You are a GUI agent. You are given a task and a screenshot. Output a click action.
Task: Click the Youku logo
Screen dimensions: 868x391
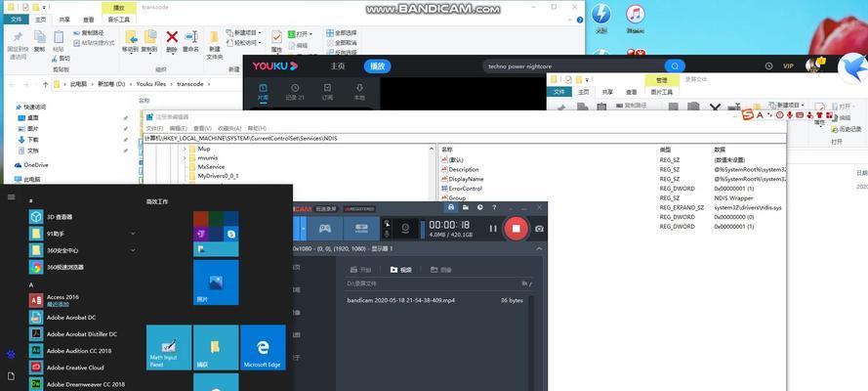(275, 65)
